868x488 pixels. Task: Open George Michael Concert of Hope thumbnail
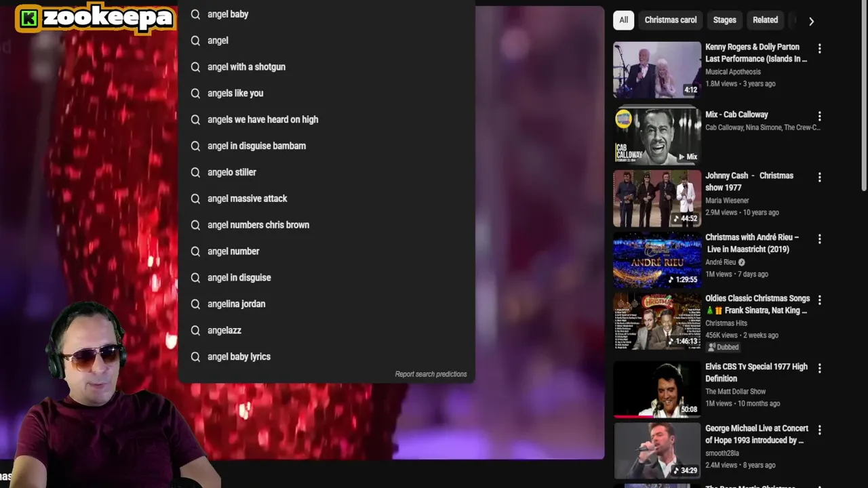(657, 451)
